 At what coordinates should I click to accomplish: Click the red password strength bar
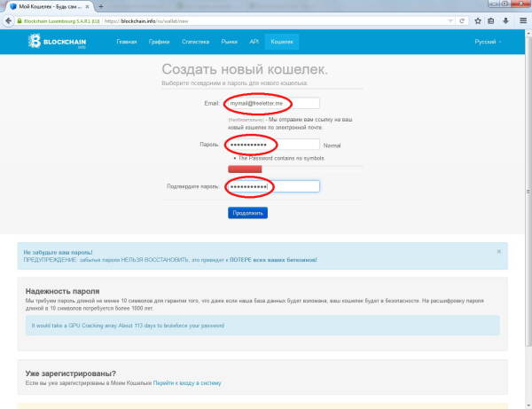tap(243, 169)
